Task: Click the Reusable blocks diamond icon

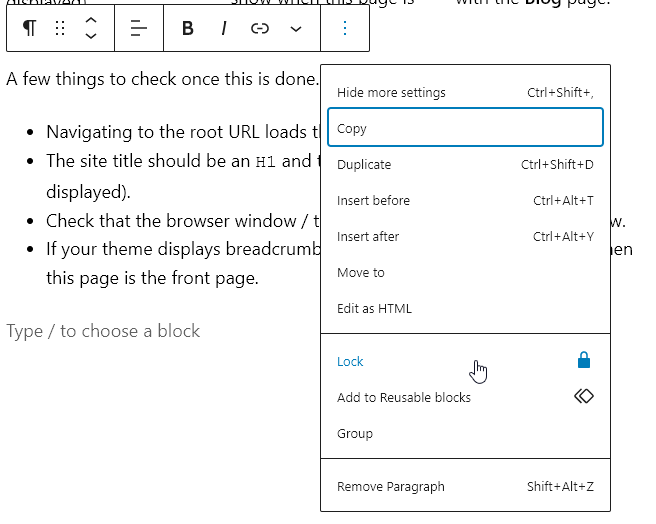Action: click(584, 397)
